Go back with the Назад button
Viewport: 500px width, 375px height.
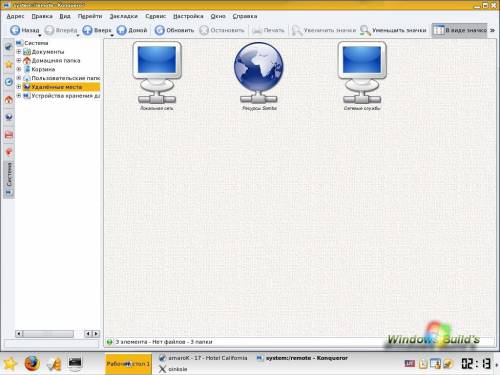[x=24, y=30]
